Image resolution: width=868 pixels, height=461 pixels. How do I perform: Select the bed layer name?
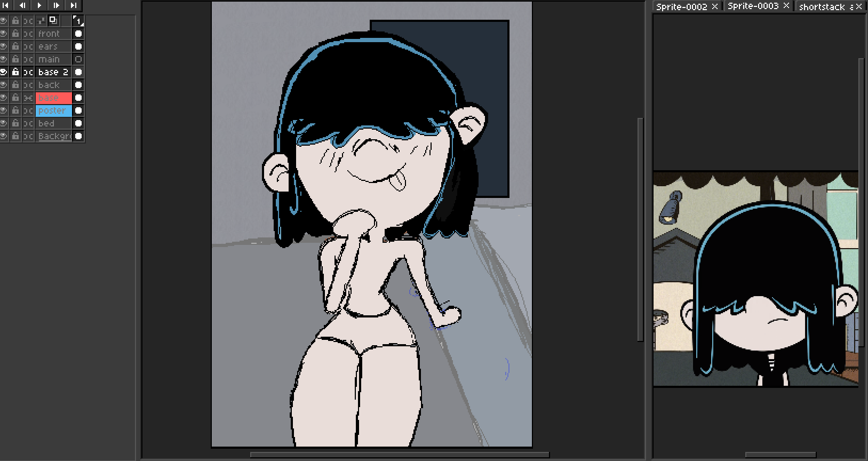53,123
